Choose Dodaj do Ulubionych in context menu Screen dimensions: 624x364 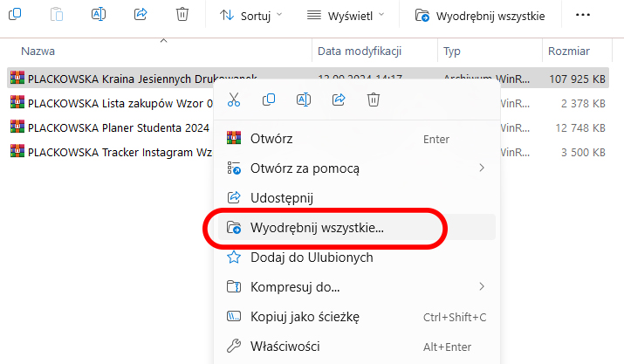click(357, 258)
